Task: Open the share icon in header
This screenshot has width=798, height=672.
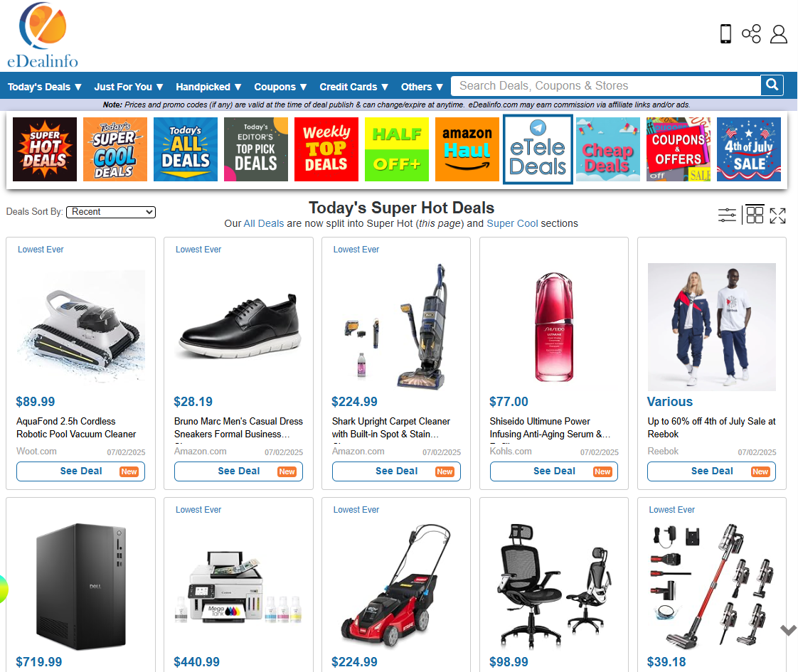Action: click(x=751, y=34)
